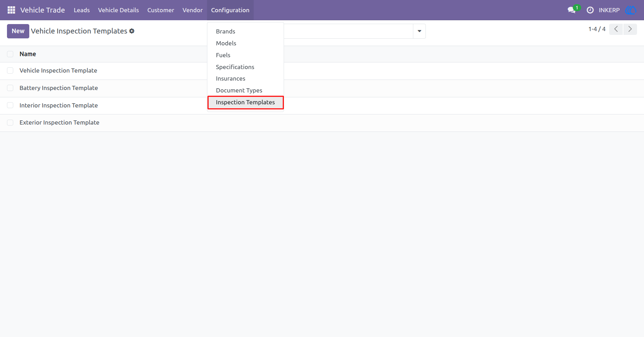
Task: Select Inspection Templates from the menu
Action: (x=245, y=102)
